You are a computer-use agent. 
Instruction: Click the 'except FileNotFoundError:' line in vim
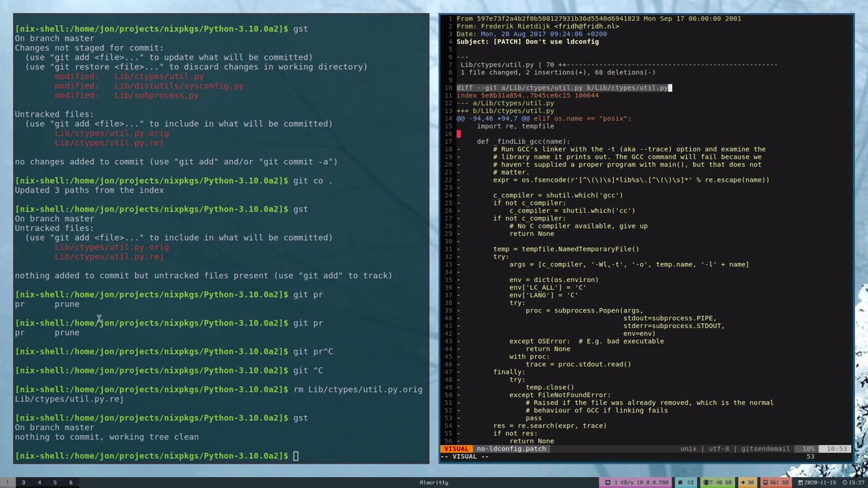[559, 394]
